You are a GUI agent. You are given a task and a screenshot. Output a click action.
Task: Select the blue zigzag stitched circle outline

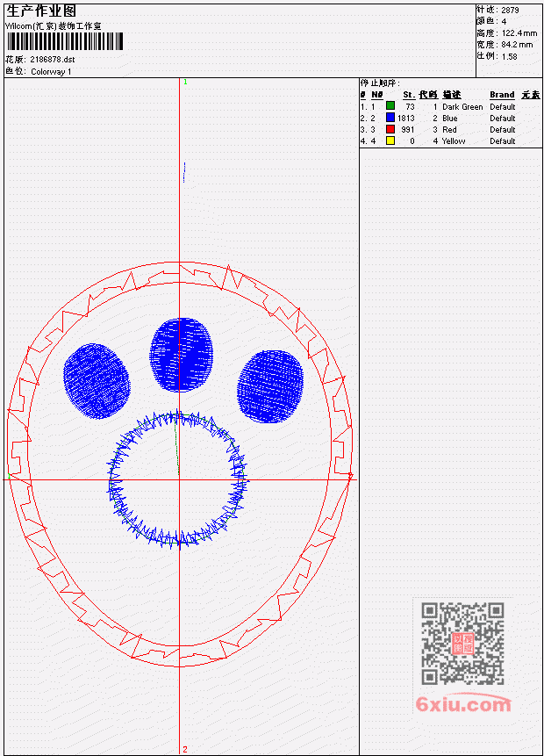pyautogui.click(x=177, y=479)
